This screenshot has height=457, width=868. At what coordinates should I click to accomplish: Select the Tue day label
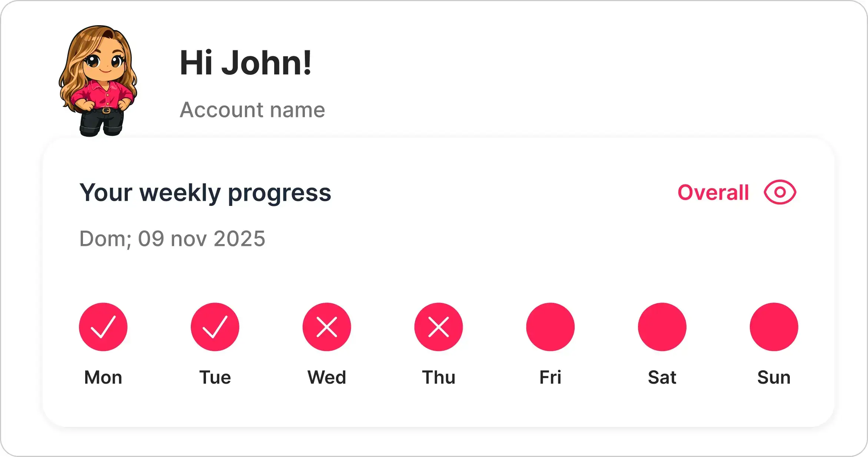click(x=215, y=377)
